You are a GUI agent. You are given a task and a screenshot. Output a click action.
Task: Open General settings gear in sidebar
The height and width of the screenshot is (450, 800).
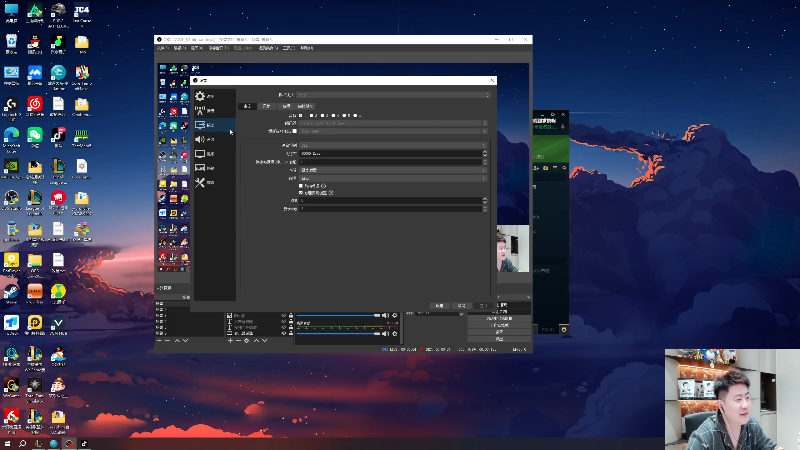200,96
